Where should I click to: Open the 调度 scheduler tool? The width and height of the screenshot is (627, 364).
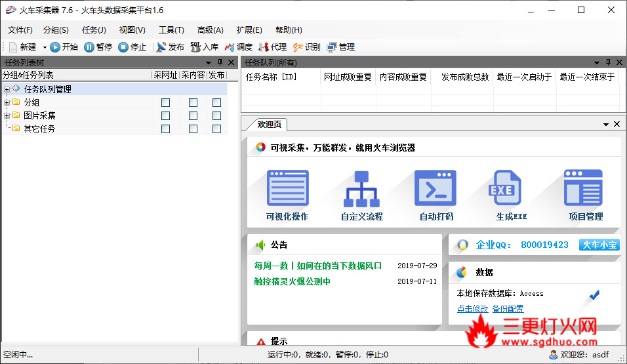point(238,47)
